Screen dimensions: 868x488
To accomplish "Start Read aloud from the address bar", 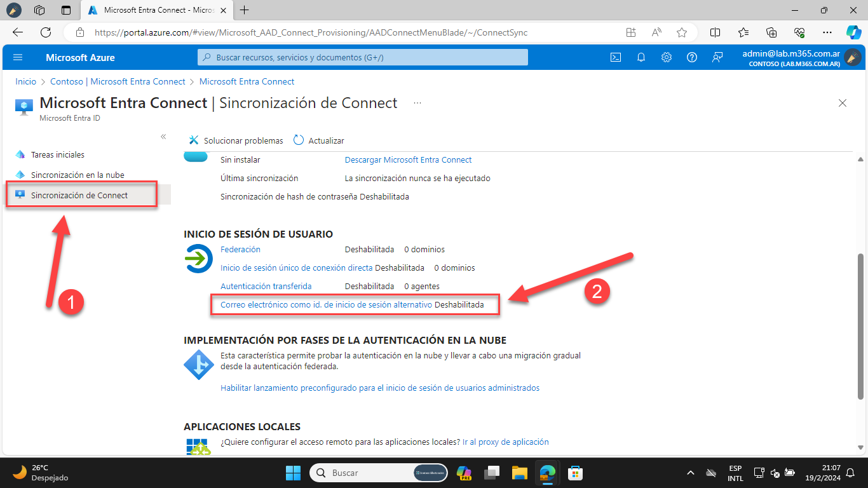I will [656, 32].
